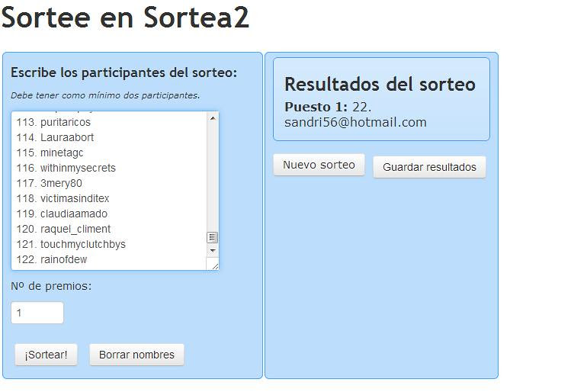Viewport: 571px width, 392px height.
Task: Click participant line 120. raquel_climent
Action: tap(63, 229)
